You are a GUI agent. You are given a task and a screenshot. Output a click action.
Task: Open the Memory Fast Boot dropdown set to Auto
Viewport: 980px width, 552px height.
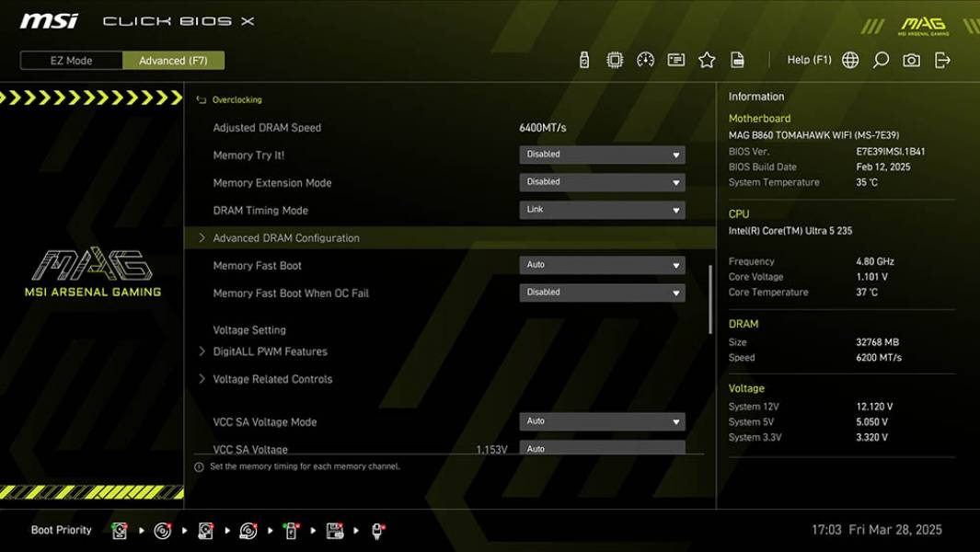[x=602, y=265]
